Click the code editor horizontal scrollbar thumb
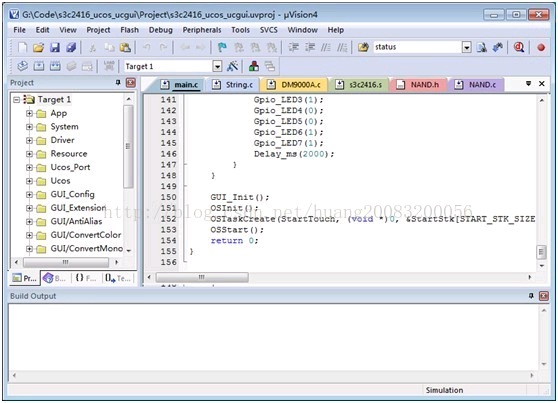This screenshot has height=403, width=558. tap(202, 277)
